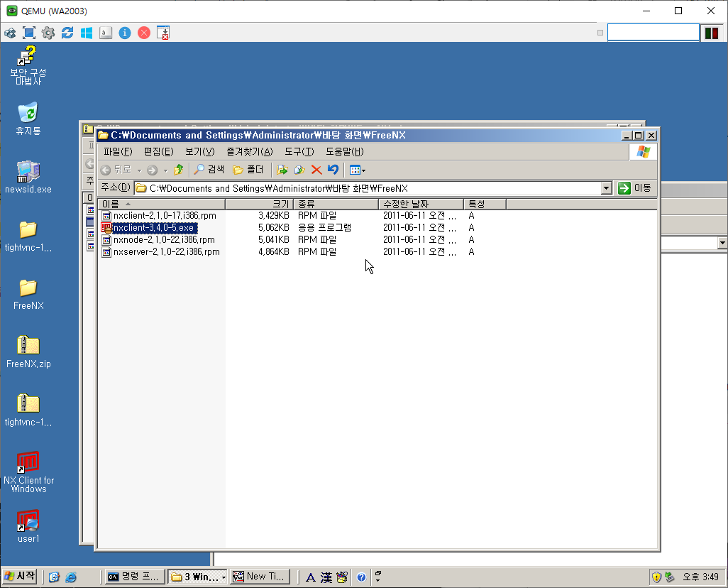This screenshot has width=728, height=588.
Task: Click the cubes icon in QEMU toolbar
Action: point(10,33)
